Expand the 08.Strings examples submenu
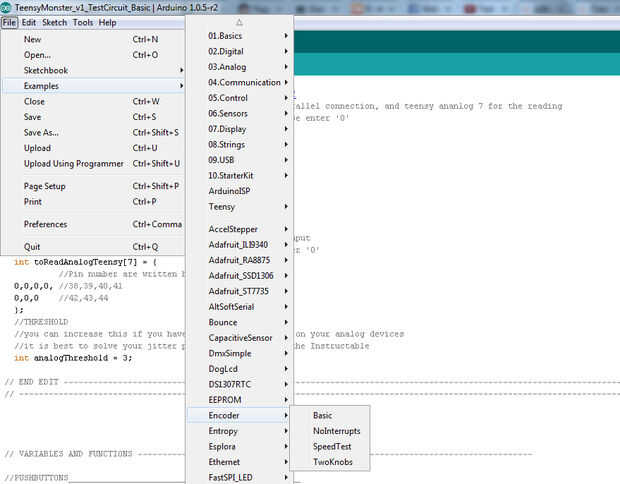The width and height of the screenshot is (620, 484). coord(239,144)
